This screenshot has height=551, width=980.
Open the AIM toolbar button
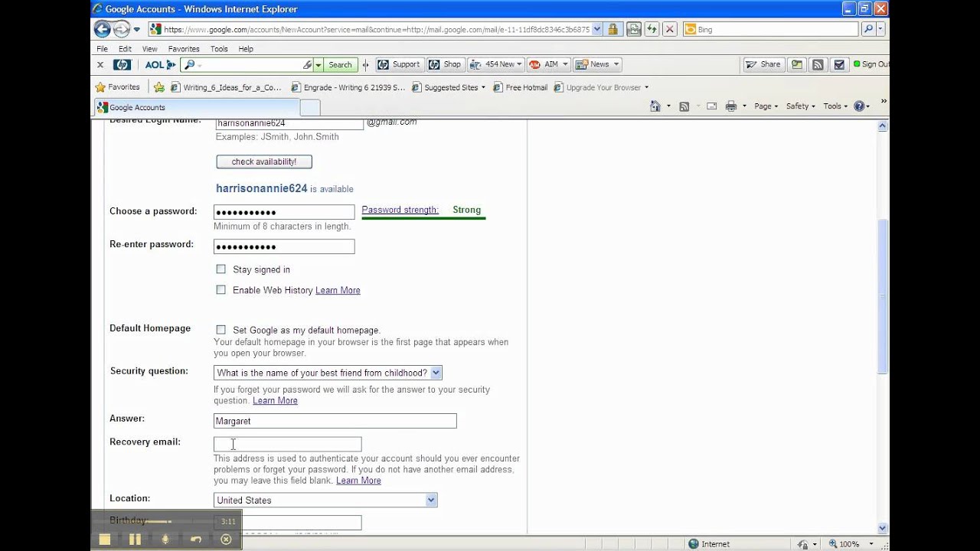pos(550,65)
